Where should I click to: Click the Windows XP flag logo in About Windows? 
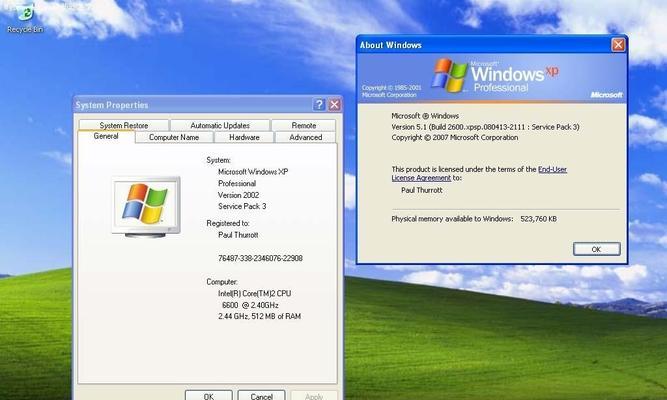450,75
